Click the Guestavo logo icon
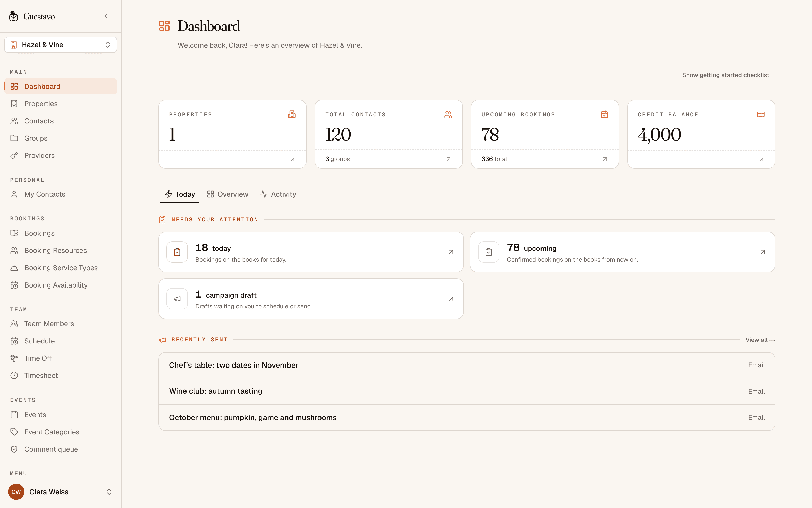The image size is (812, 508). coord(13,16)
